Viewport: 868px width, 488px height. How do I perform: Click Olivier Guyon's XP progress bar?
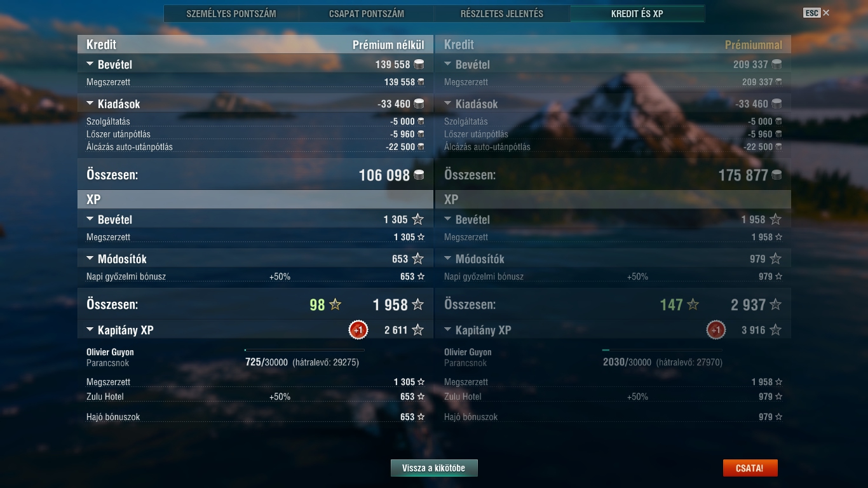pos(304,350)
